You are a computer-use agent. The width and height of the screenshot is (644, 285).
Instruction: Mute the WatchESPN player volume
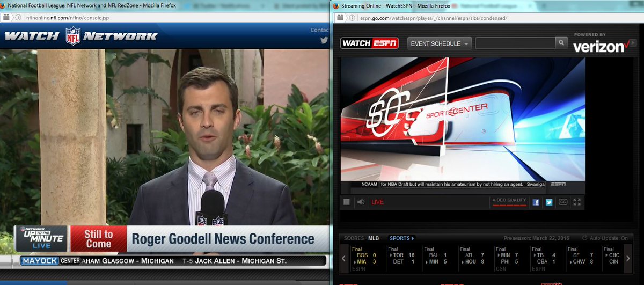click(x=361, y=202)
